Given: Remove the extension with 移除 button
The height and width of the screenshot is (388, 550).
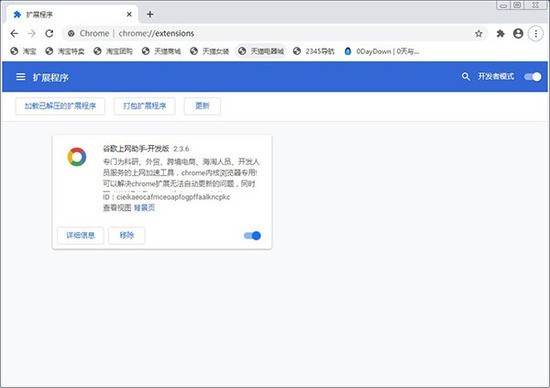Looking at the screenshot, I should click(x=127, y=235).
